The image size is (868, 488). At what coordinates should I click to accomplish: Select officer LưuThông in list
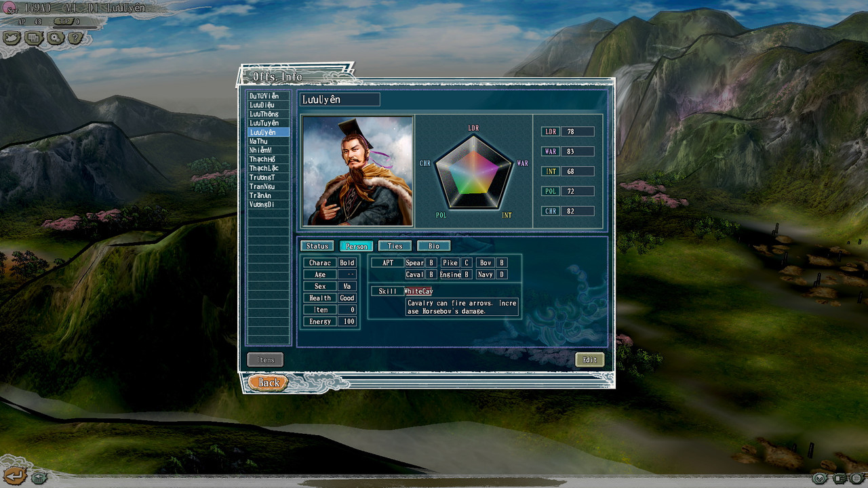click(269, 115)
